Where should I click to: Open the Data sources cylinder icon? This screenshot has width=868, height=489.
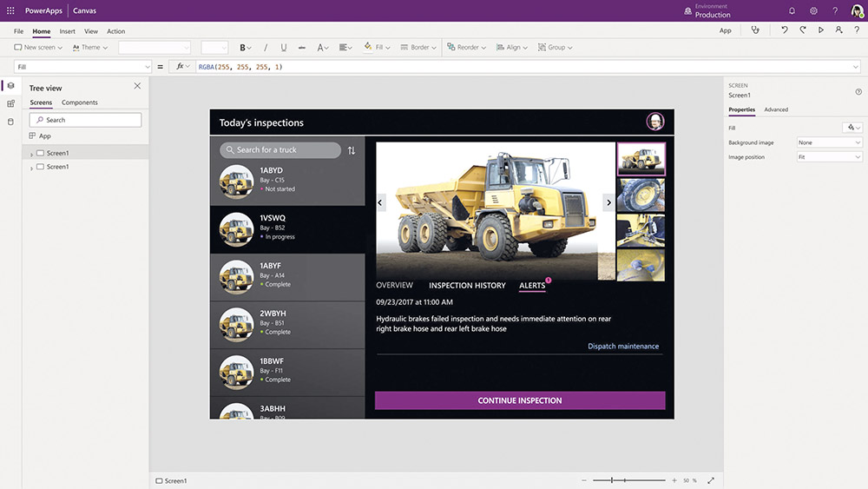10,122
